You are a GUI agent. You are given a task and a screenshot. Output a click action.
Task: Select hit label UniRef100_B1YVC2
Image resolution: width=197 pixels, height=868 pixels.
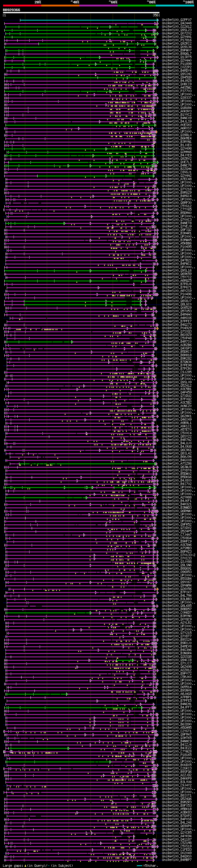(177, 115)
